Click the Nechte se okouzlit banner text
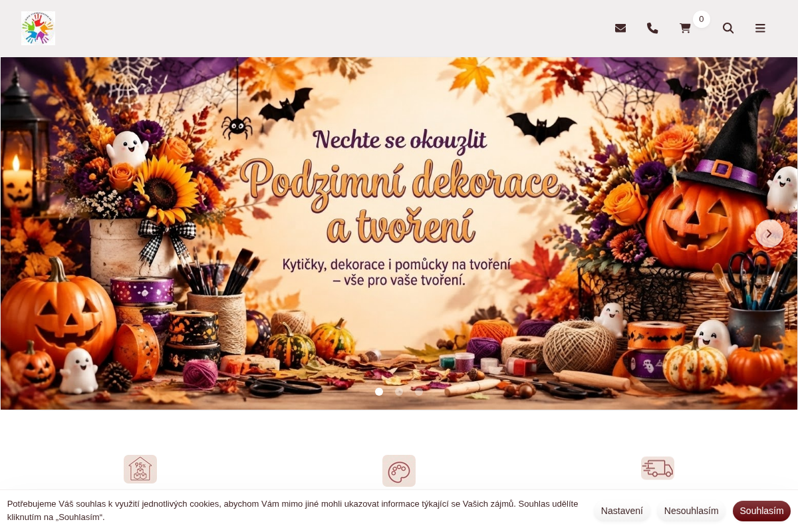This screenshot has height=532, width=798. (x=400, y=140)
